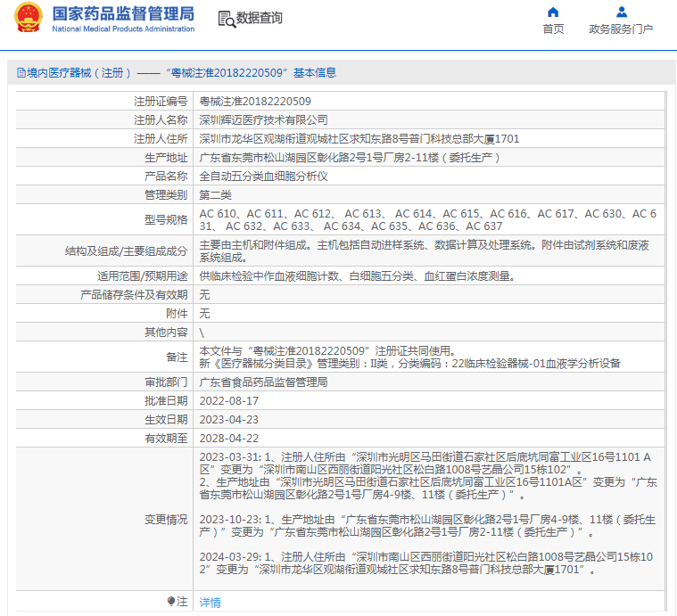Viewport: 677px width, 616px height.
Task: Click registrant name 深圳辉迈医疗技术有限公司
Action: point(263,120)
